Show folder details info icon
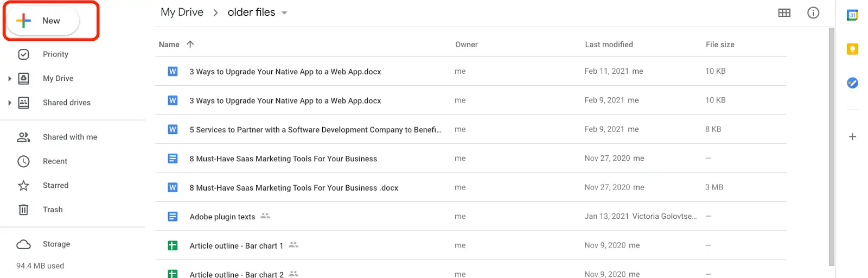The width and height of the screenshot is (868, 278). coord(813,12)
